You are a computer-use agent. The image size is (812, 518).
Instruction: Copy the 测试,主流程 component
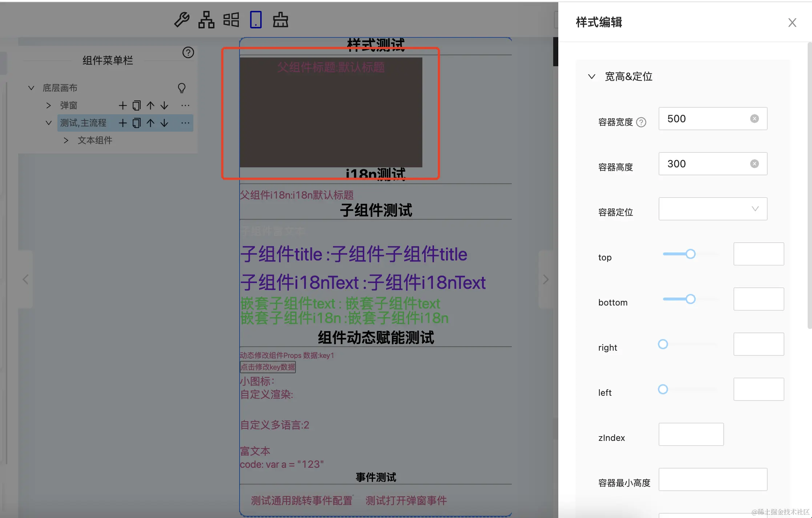point(136,123)
